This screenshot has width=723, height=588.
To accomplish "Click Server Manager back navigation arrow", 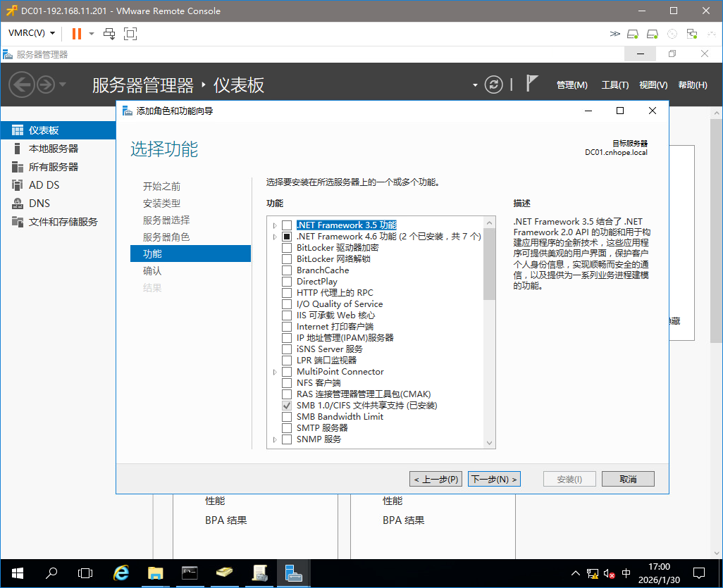I will (x=21, y=85).
